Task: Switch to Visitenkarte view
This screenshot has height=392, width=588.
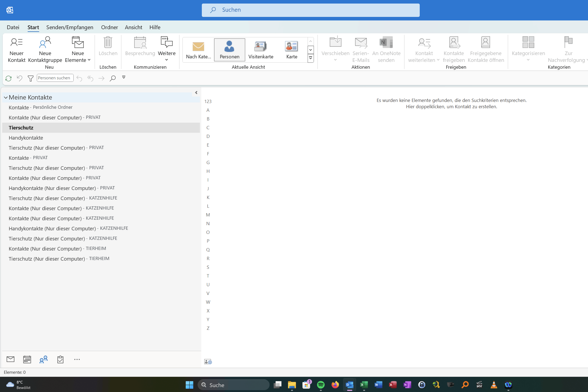Action: 260,50
